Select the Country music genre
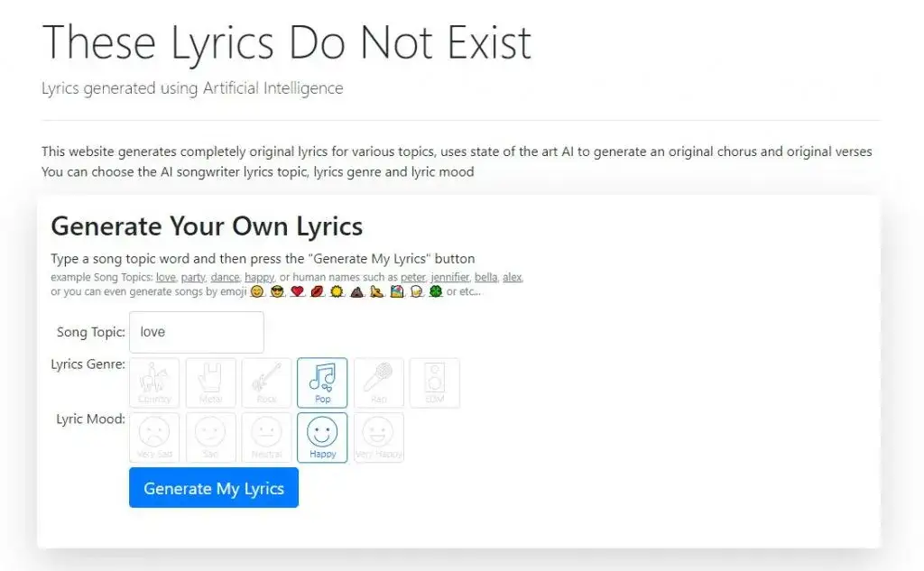 [x=153, y=382]
